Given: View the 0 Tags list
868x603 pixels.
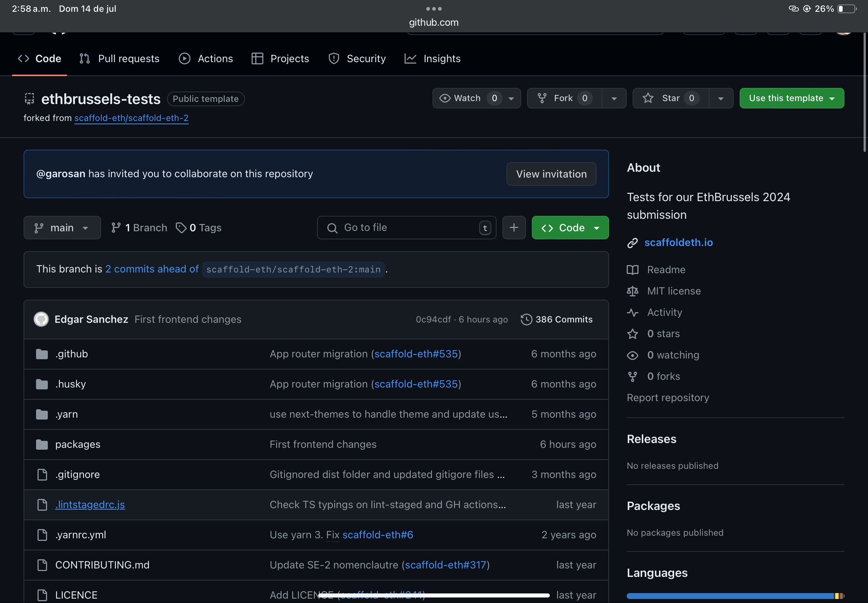Looking at the screenshot, I should 199,228.
